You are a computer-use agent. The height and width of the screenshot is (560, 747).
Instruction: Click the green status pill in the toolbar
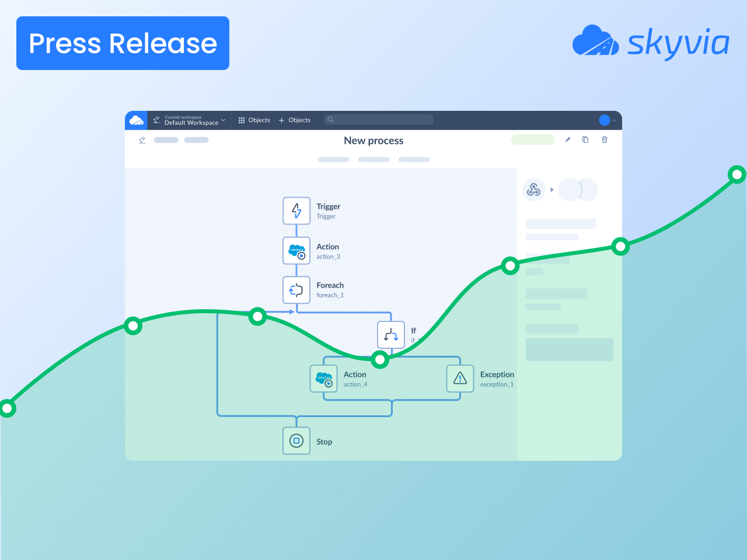coord(532,139)
